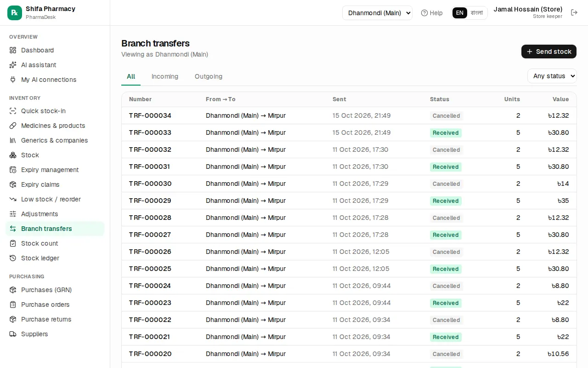This screenshot has height=368, width=588.
Task: Click Jamal Hossain (Store) user name
Action: [x=528, y=9]
